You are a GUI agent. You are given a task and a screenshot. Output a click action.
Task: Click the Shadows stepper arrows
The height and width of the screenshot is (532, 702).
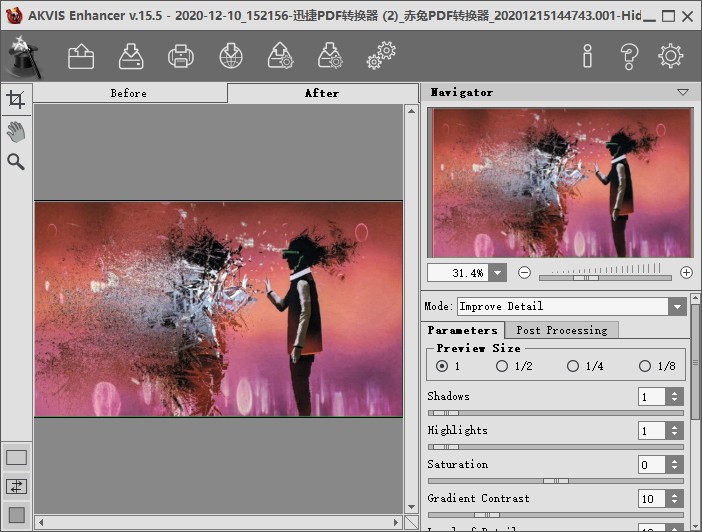(x=674, y=396)
